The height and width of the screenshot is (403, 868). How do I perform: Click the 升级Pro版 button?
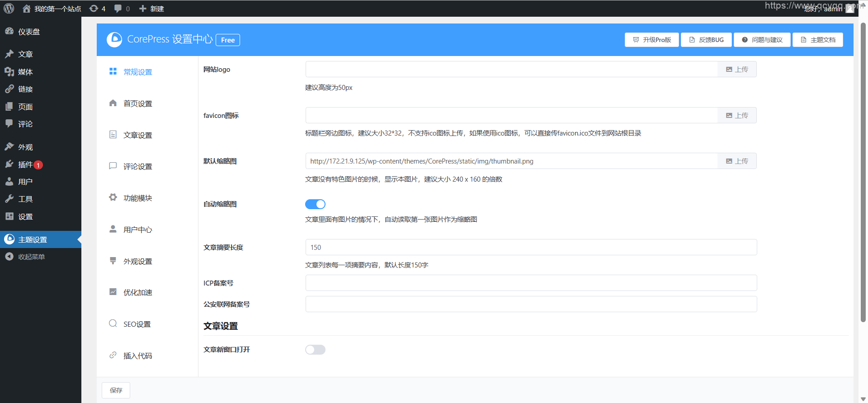[651, 40]
